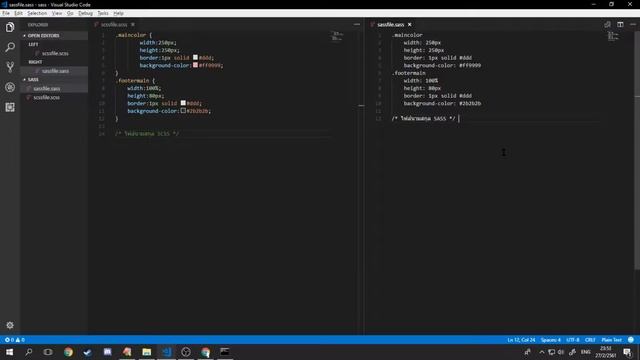Change encoding via UTF-8 status item

click(x=573, y=340)
